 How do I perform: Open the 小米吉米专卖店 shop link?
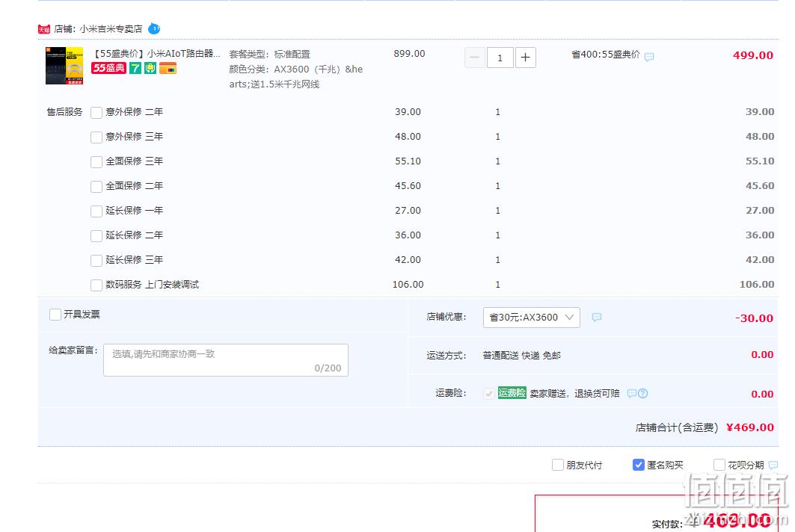pyautogui.click(x=111, y=29)
